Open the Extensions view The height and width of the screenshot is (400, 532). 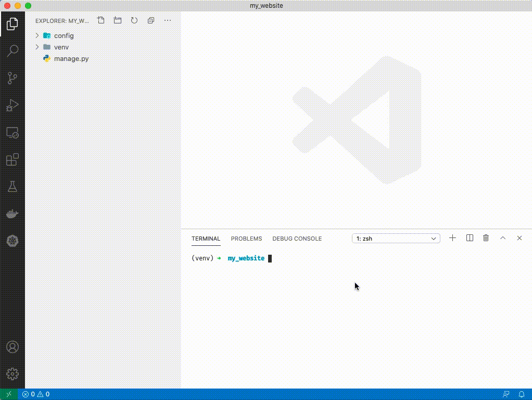(x=12, y=159)
